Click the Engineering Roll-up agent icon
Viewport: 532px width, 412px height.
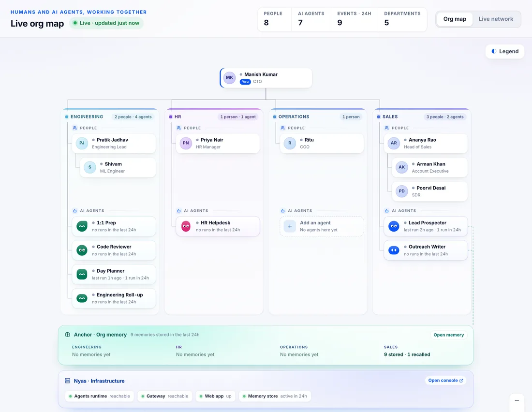coord(82,298)
